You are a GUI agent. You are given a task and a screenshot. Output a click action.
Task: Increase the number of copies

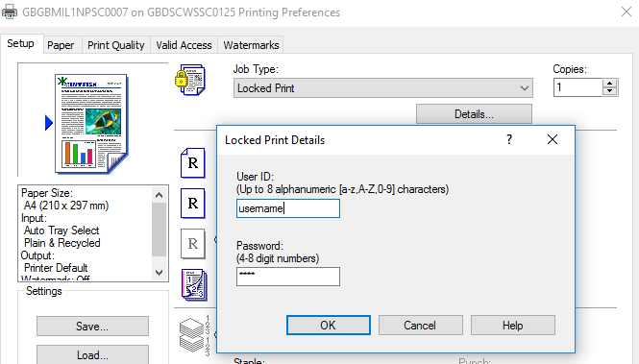(x=609, y=84)
